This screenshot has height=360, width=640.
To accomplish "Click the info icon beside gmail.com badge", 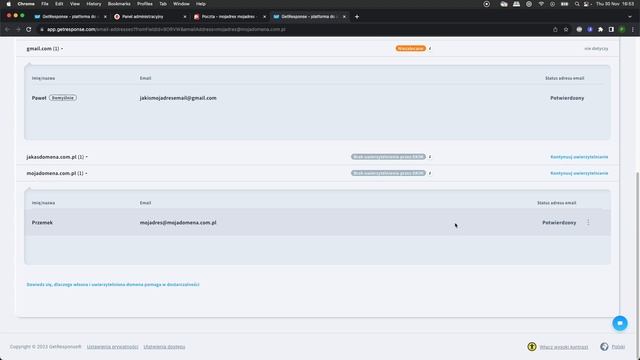I will [x=430, y=49].
